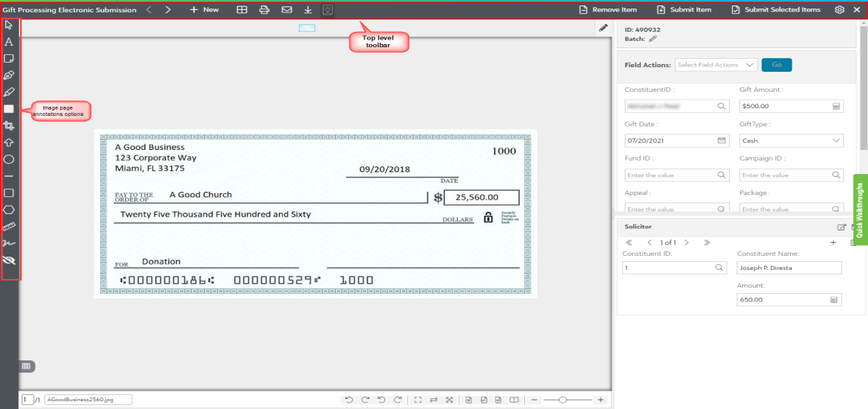Select the sticky note annotation tool

coord(9,59)
